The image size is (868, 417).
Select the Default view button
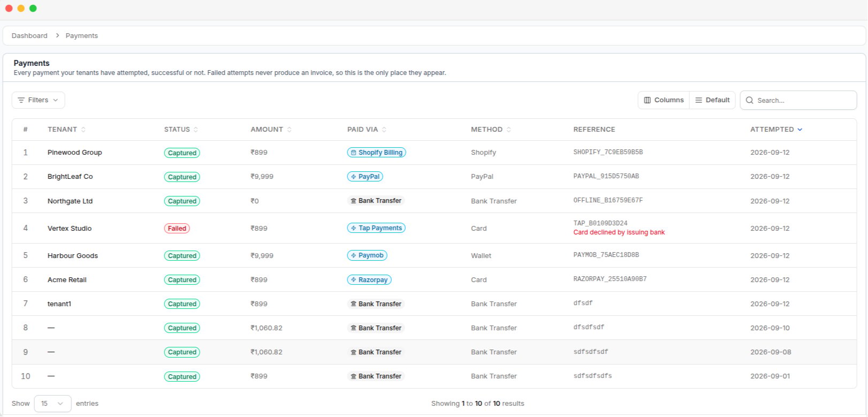coord(712,100)
